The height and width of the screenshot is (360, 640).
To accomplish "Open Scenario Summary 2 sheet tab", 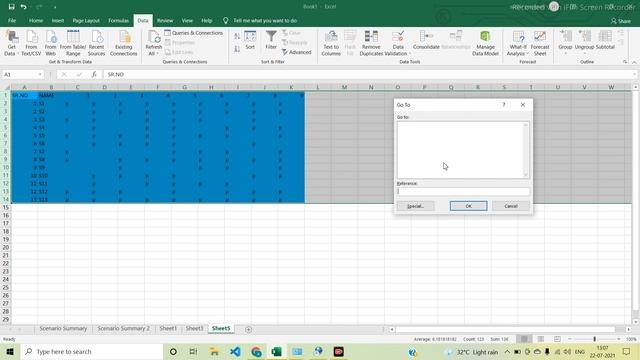I will click(x=123, y=329).
